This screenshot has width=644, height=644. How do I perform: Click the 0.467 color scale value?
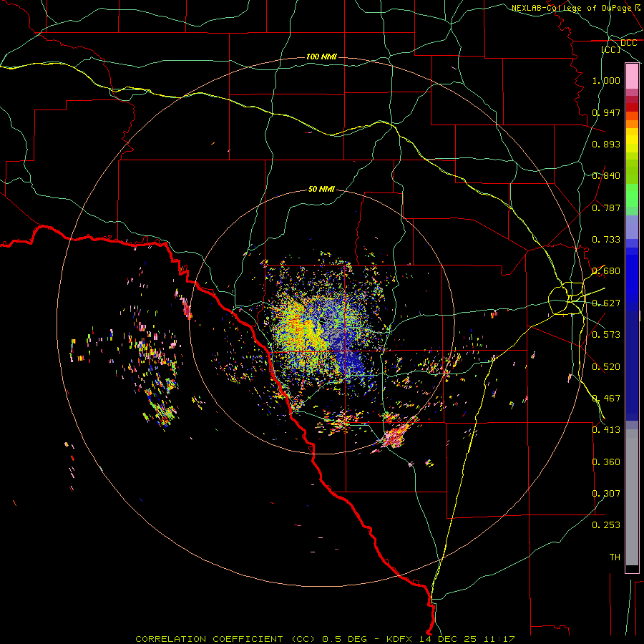pos(606,399)
